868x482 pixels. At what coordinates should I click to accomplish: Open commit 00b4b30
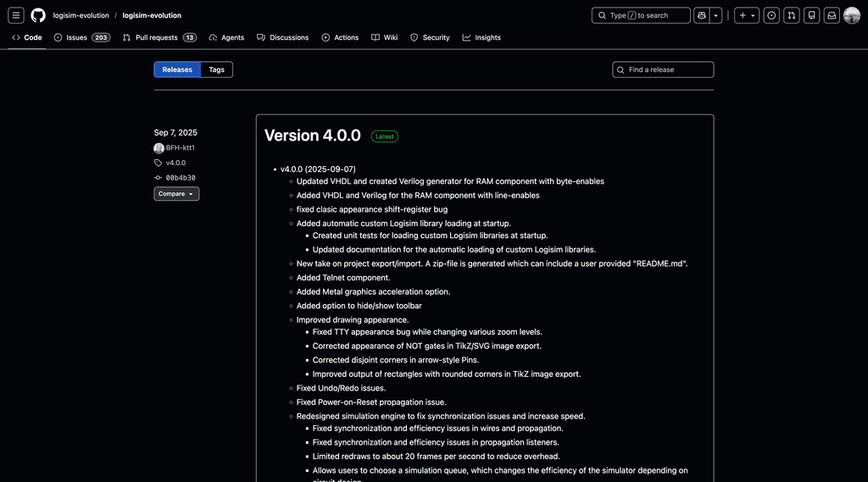(180, 178)
